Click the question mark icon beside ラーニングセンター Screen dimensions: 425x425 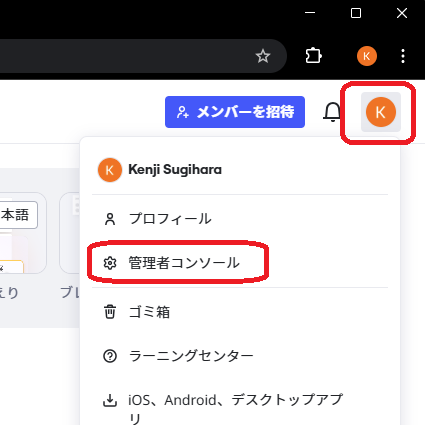click(110, 356)
